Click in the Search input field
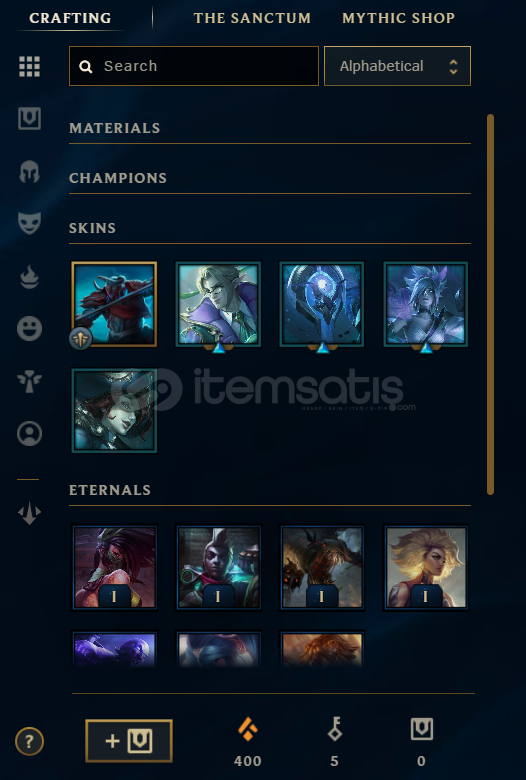The height and width of the screenshot is (780, 526). click(194, 66)
